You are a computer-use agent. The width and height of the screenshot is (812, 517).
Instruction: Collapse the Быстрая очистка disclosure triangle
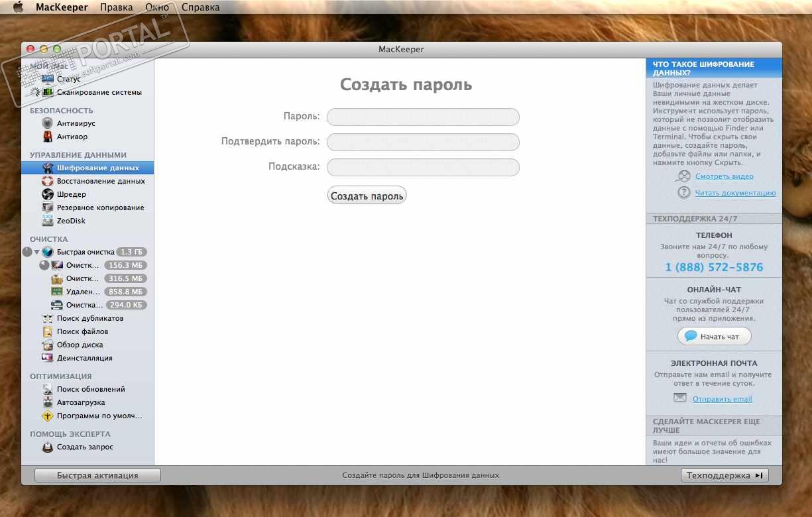pyautogui.click(x=37, y=252)
